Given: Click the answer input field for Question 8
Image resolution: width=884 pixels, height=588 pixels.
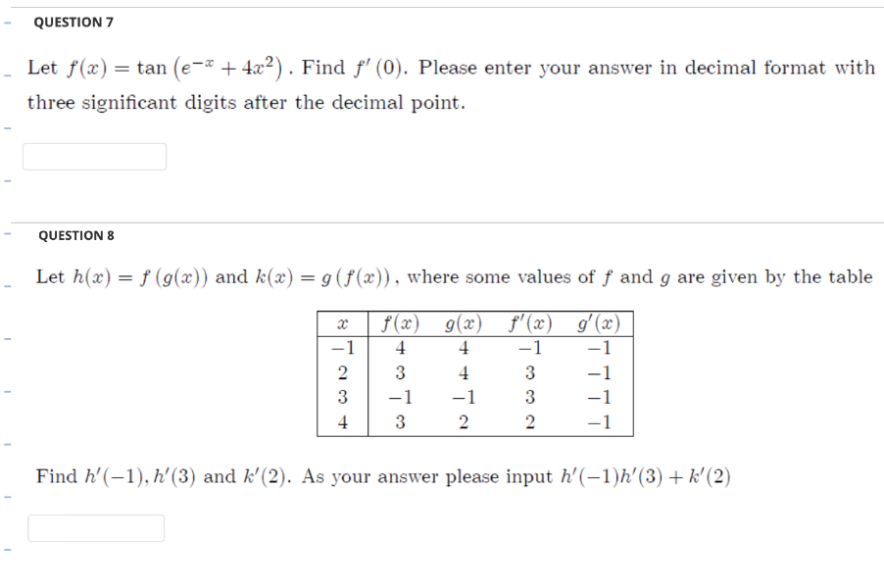Looking at the screenshot, I should 96,528.
